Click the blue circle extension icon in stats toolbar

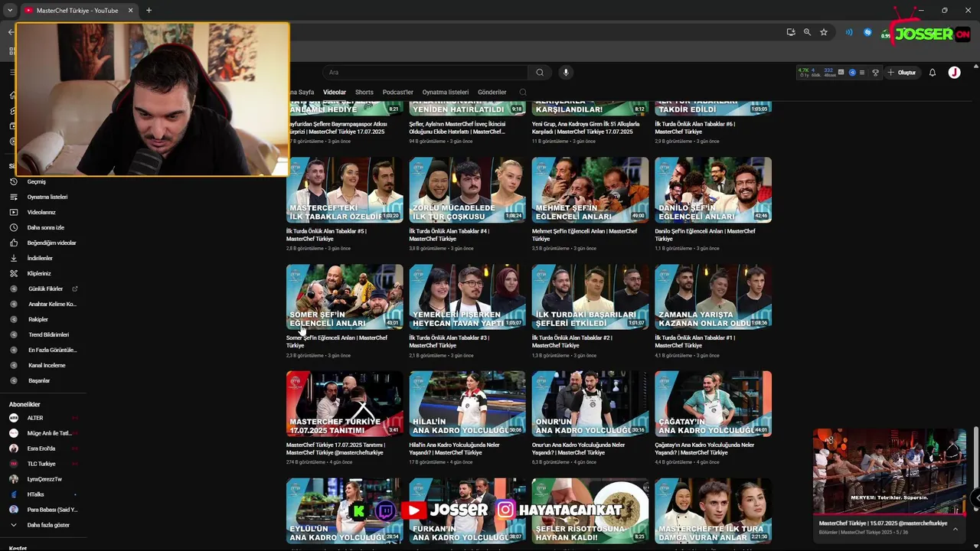pos(852,73)
